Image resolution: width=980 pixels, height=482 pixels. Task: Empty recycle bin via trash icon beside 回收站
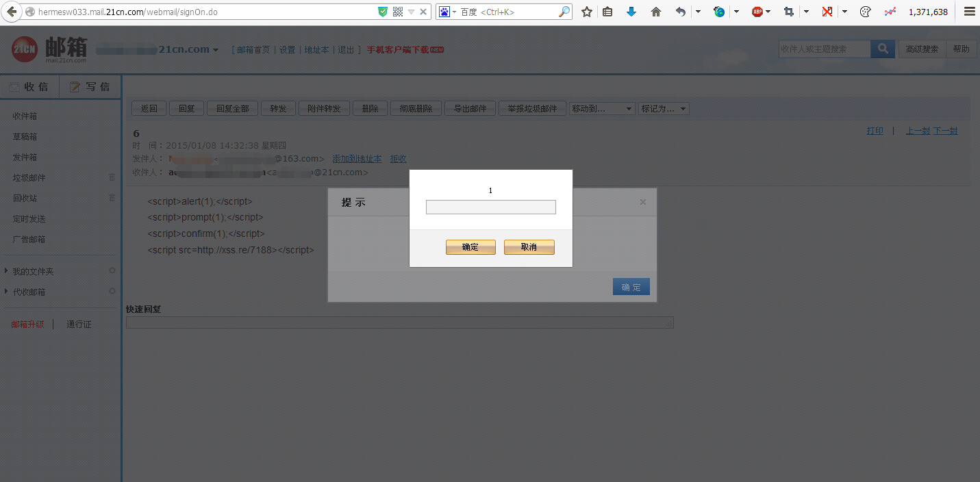112,198
